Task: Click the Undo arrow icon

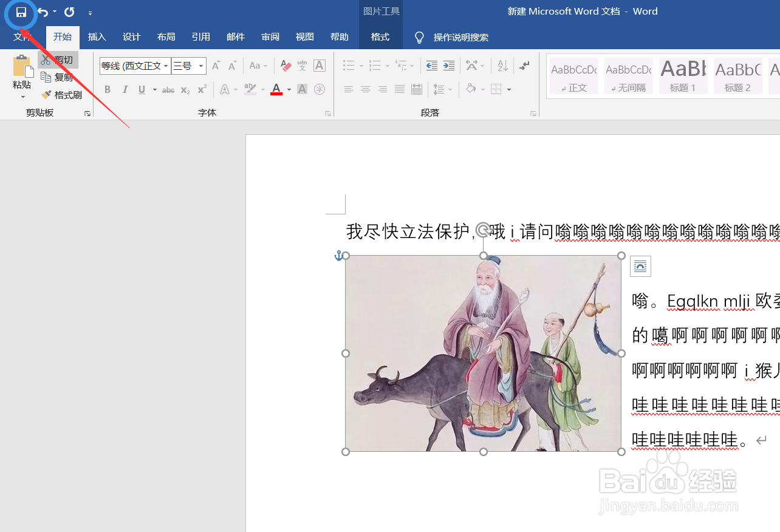Action: 43,12
